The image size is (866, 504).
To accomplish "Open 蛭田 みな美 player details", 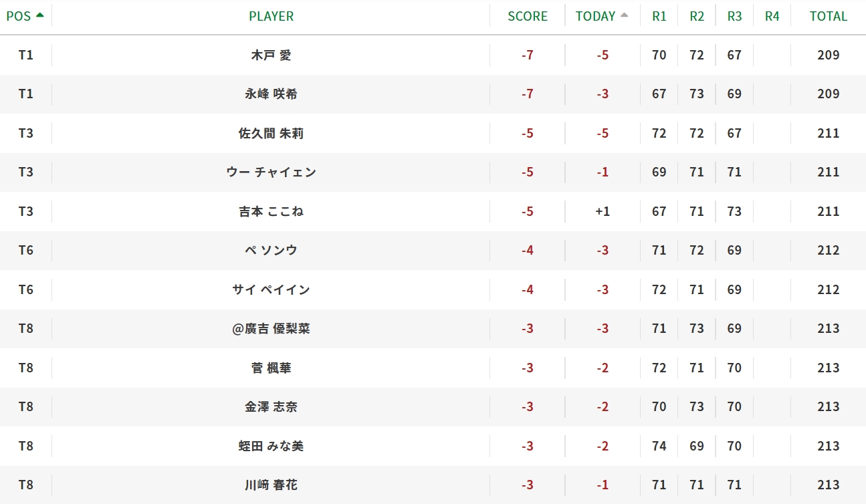I will pyautogui.click(x=271, y=446).
